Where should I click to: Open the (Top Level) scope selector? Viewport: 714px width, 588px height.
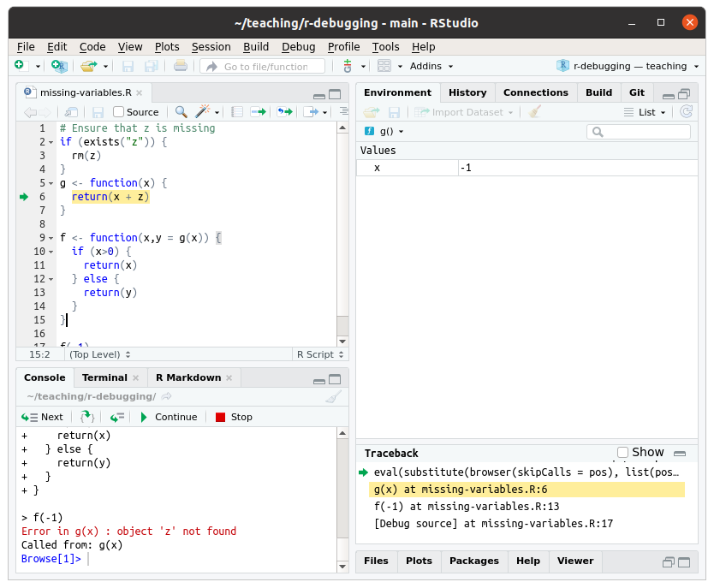[100, 354]
